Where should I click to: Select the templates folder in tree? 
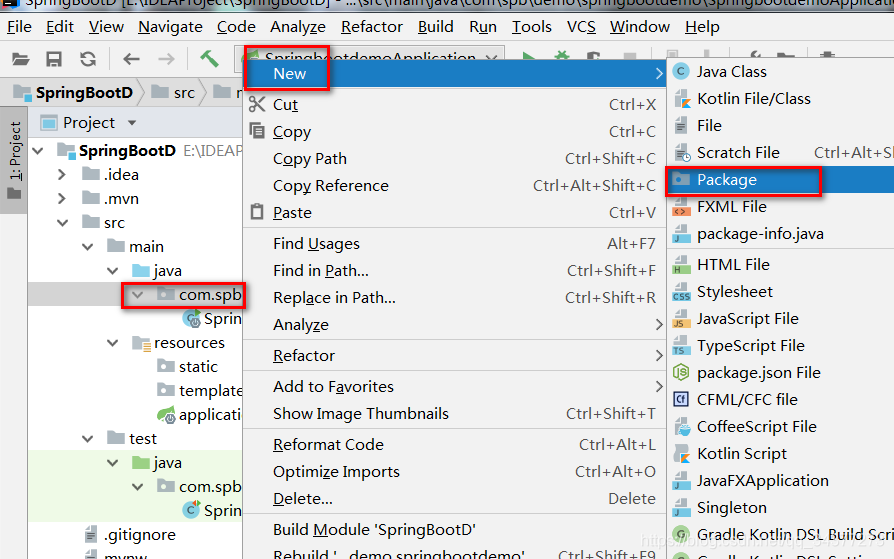pyautogui.click(x=200, y=391)
